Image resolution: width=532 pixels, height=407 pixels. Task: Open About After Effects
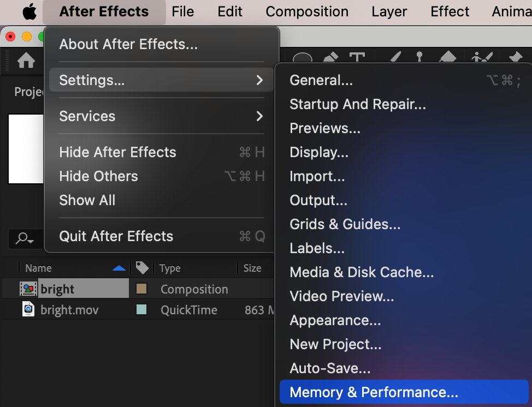click(x=128, y=44)
